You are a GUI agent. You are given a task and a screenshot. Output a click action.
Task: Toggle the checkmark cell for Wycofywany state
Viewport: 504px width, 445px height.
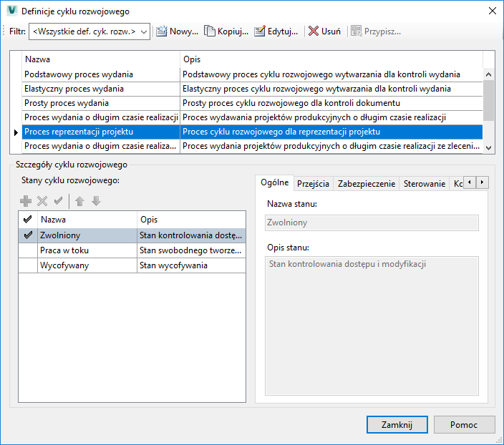29,265
